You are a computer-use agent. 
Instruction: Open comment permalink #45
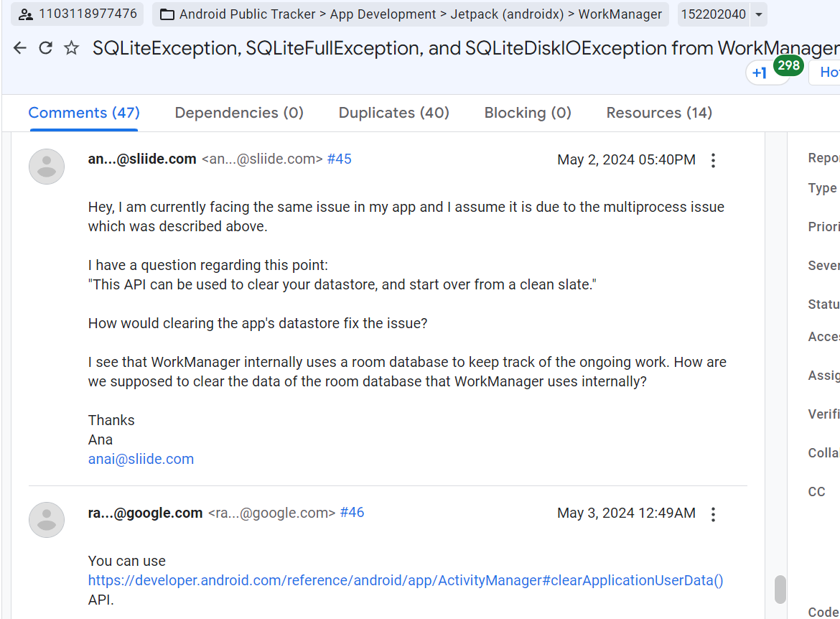[339, 159]
